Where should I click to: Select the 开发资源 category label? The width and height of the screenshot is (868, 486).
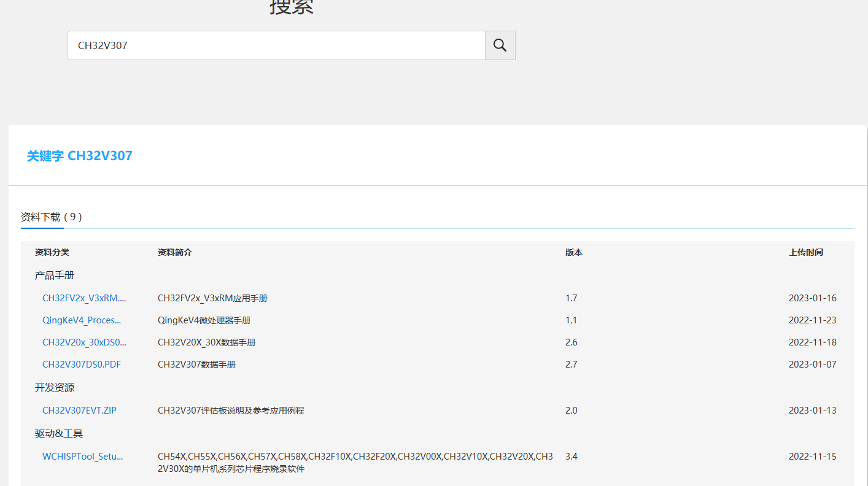click(55, 388)
